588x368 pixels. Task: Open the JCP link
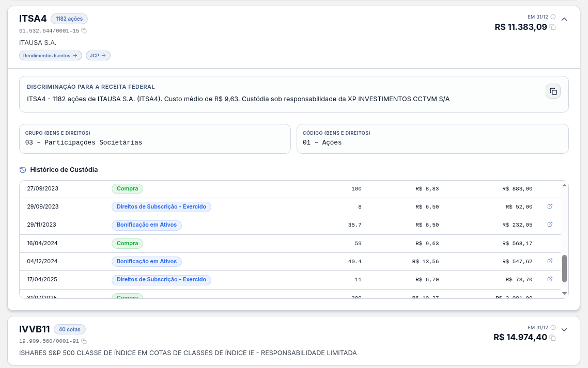click(x=98, y=55)
